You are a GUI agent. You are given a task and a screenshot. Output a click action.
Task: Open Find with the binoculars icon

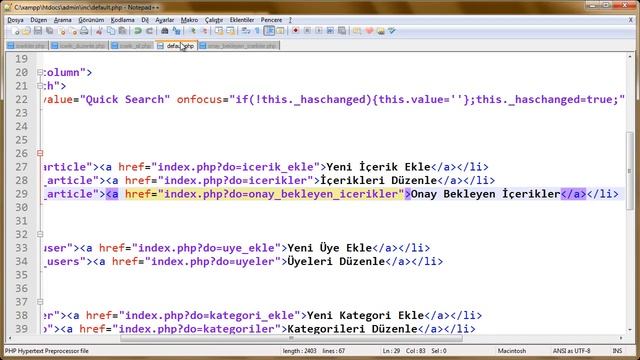tap(164, 31)
